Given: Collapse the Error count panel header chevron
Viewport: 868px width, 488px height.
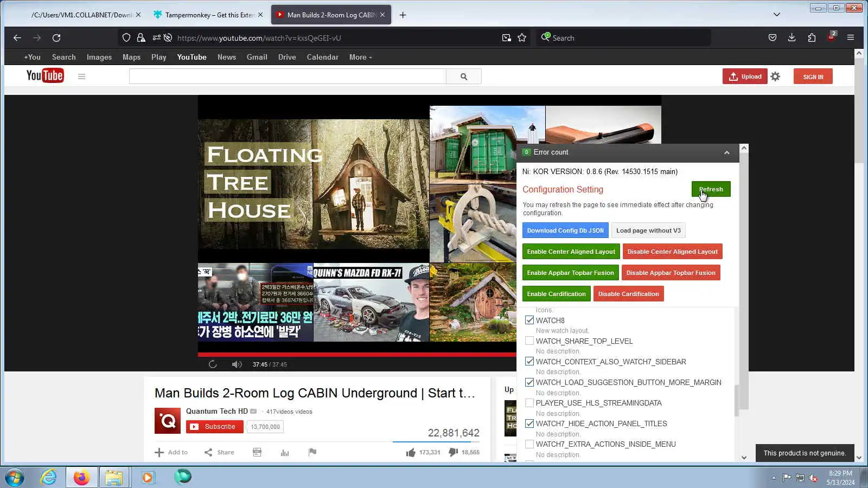Looking at the screenshot, I should 727,153.
